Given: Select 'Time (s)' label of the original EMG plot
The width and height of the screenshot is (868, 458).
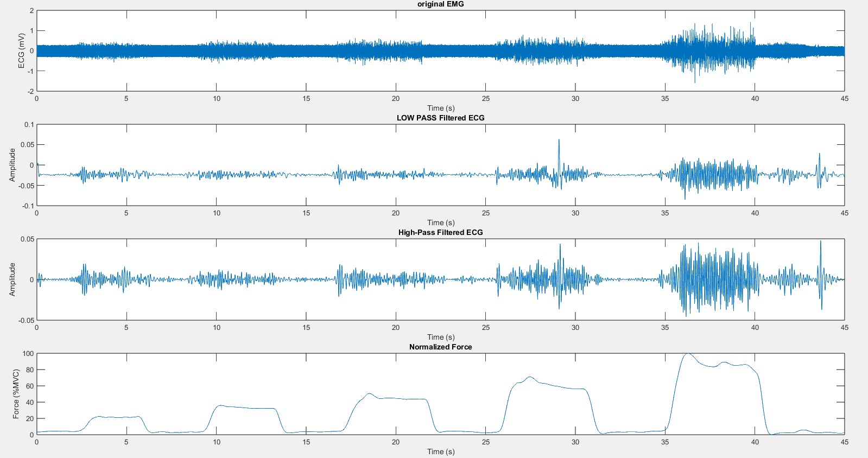Looking at the screenshot, I should (441, 108).
